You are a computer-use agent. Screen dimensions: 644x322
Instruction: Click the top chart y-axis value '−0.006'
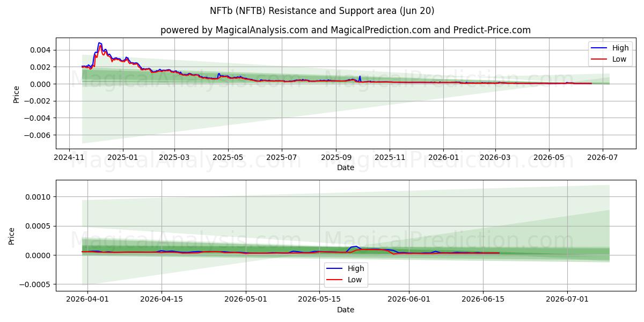click(x=38, y=135)
